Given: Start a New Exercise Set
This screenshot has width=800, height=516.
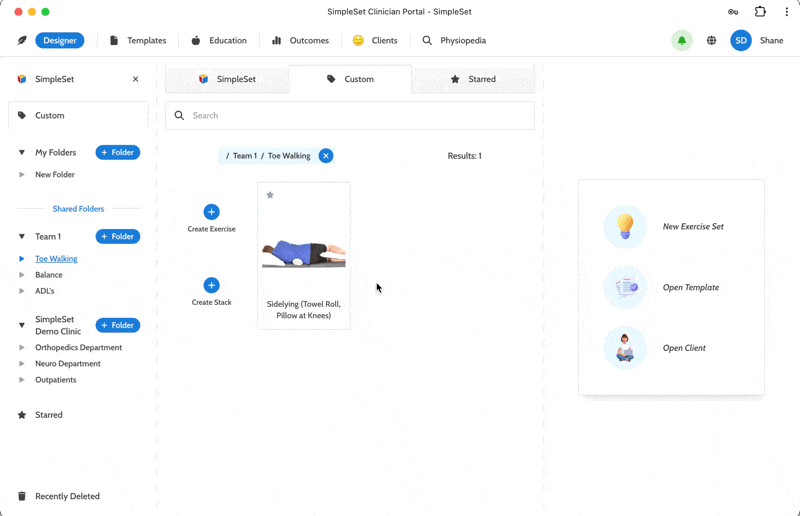Looking at the screenshot, I should coord(693,227).
